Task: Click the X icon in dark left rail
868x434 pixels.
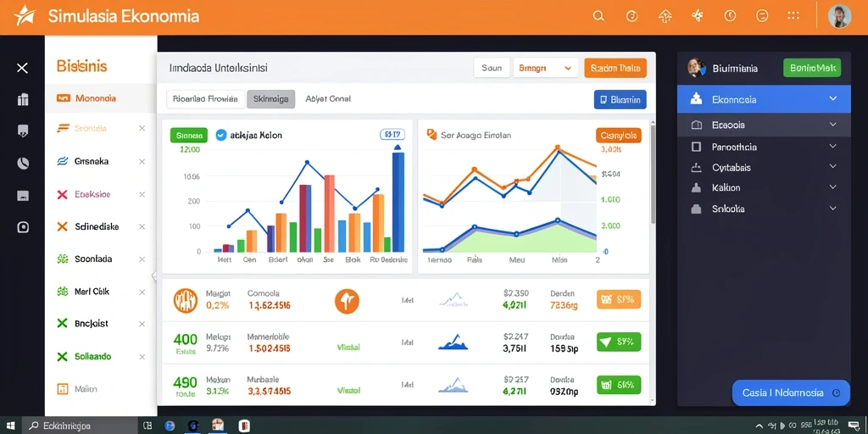Action: (x=22, y=68)
